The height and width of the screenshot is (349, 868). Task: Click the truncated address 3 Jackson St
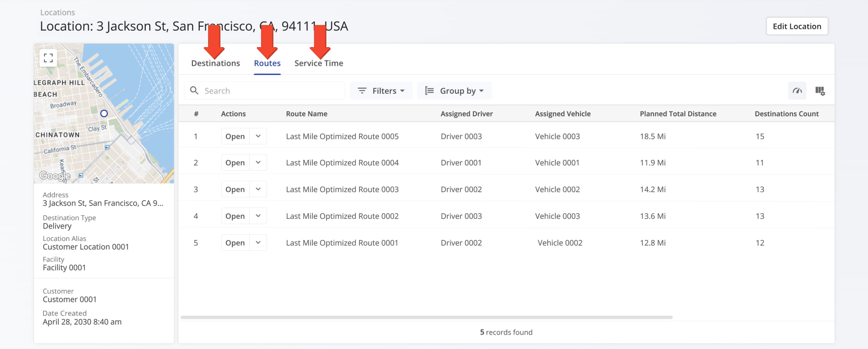103,203
